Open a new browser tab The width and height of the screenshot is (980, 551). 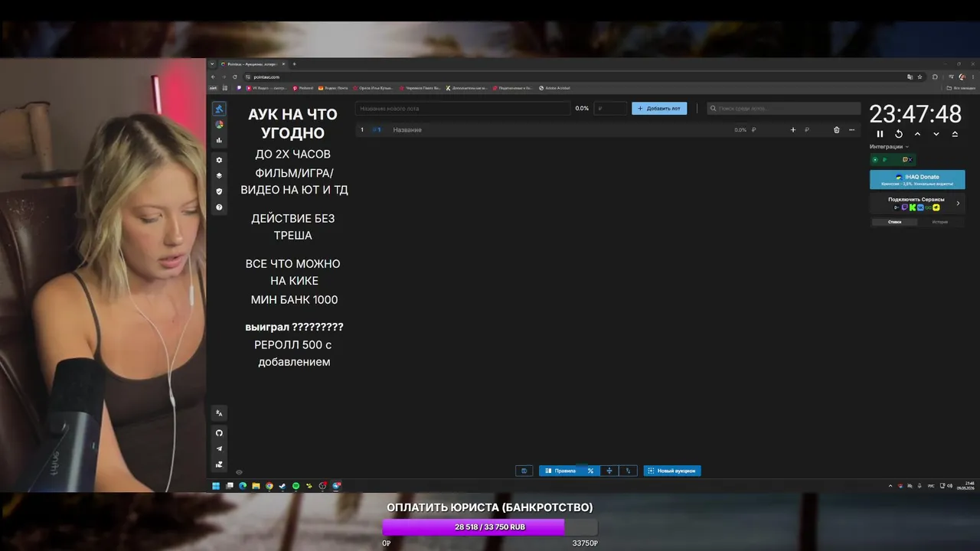pos(294,64)
